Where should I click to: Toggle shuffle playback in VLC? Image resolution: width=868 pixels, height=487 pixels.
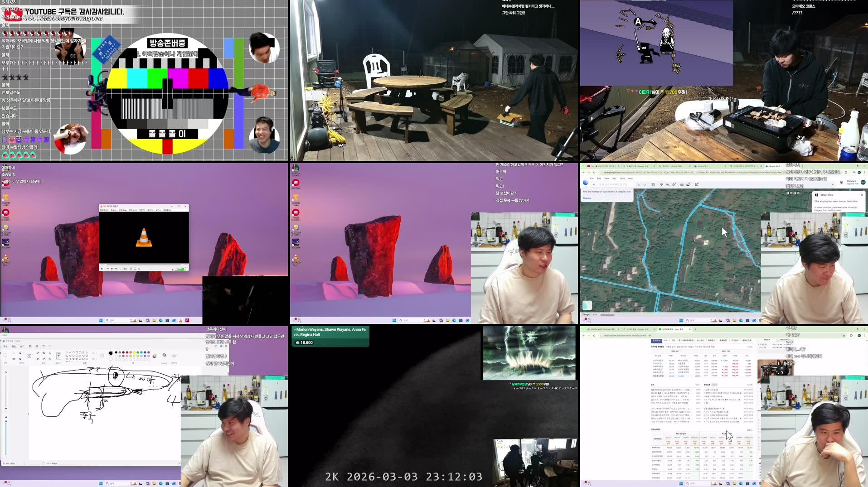(x=139, y=269)
